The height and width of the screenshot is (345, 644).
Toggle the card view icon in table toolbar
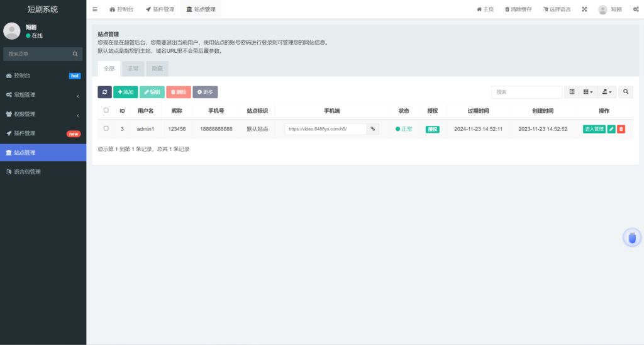click(x=572, y=92)
